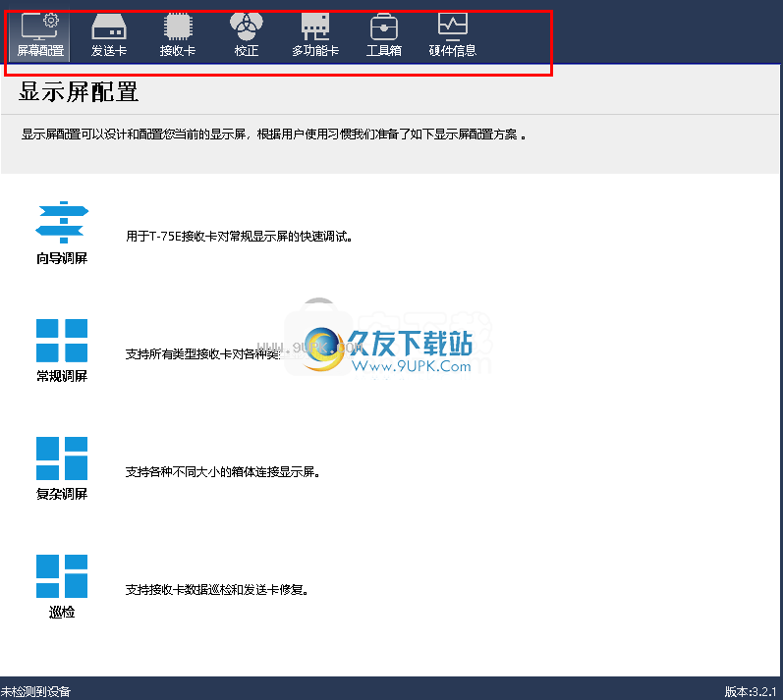Screen dimensions: 783x700
Task: Select the 校正 calibration tool
Action: click(247, 36)
